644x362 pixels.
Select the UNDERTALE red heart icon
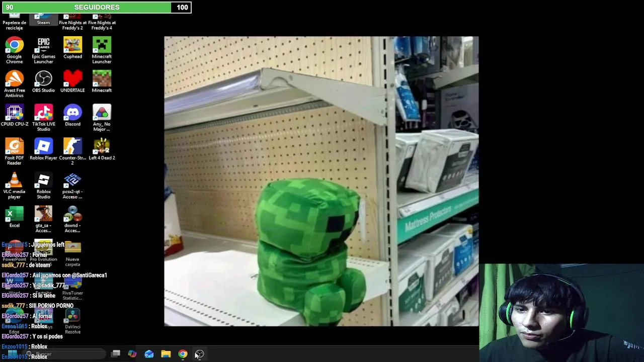(x=72, y=81)
